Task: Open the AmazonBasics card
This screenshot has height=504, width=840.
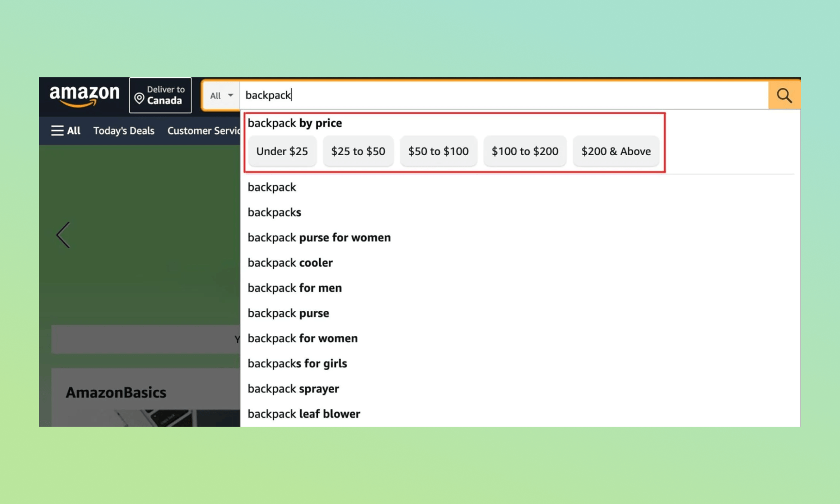Action: (116, 393)
